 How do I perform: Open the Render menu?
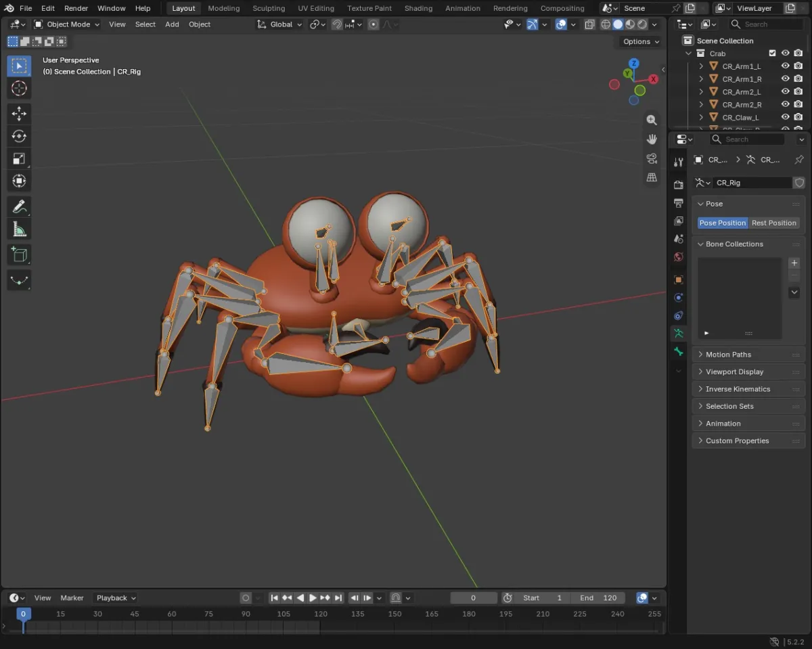click(x=76, y=8)
